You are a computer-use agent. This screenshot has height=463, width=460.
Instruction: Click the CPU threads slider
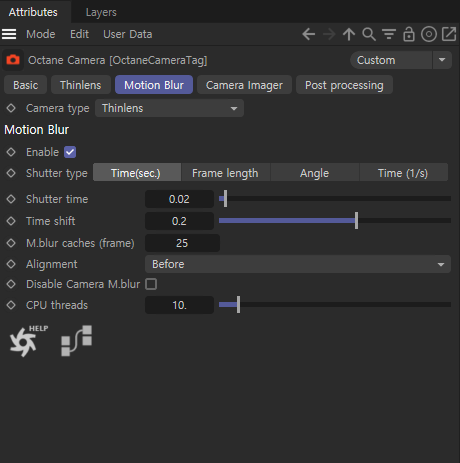335,305
